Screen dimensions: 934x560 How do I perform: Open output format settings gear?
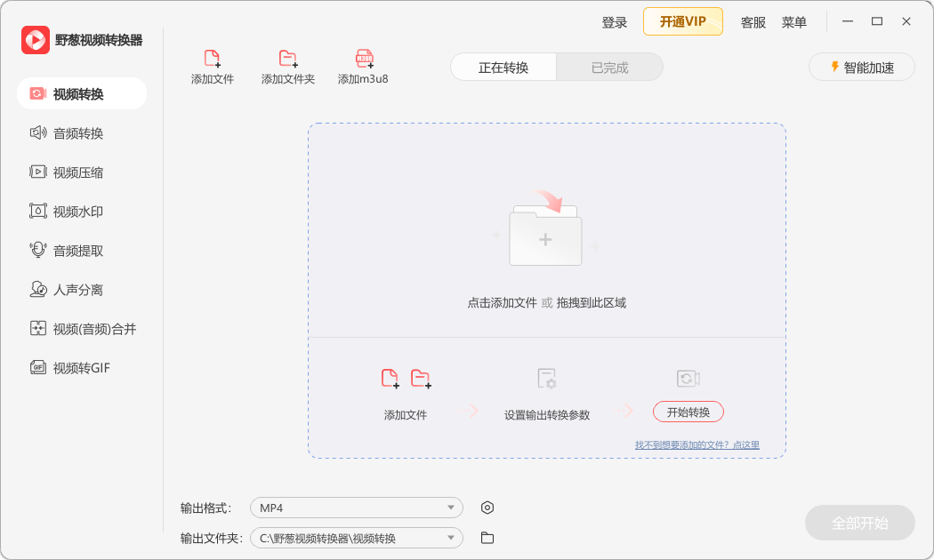click(x=487, y=507)
